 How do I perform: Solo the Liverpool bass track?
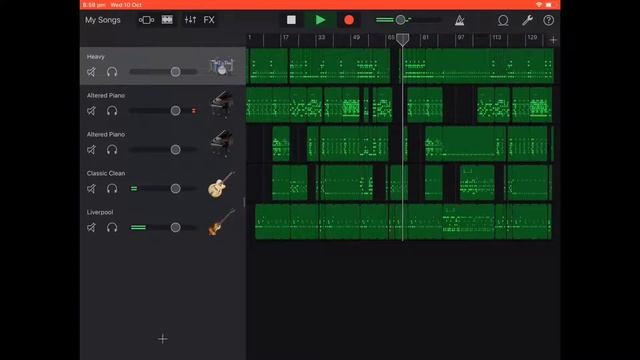pos(112,227)
